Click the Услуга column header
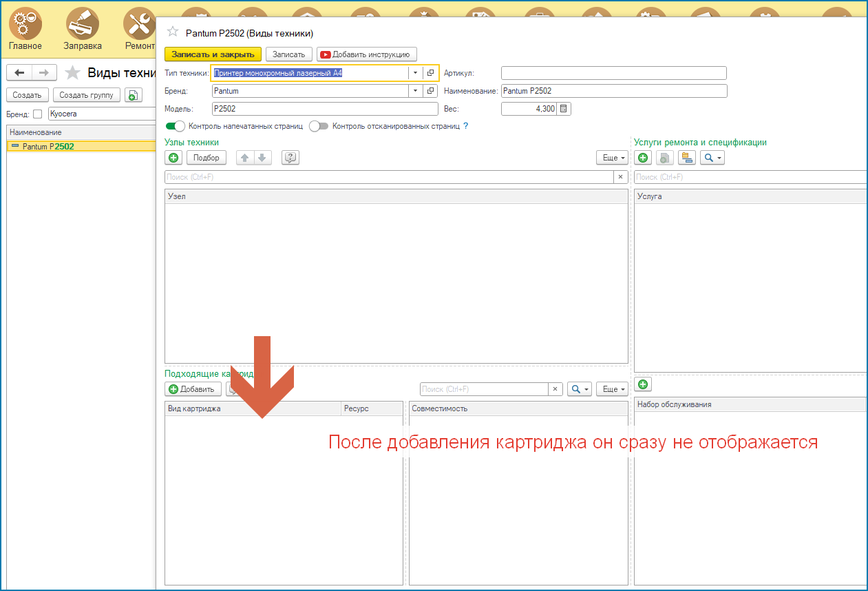Screen dimensions: 868x591 pyautogui.click(x=750, y=196)
